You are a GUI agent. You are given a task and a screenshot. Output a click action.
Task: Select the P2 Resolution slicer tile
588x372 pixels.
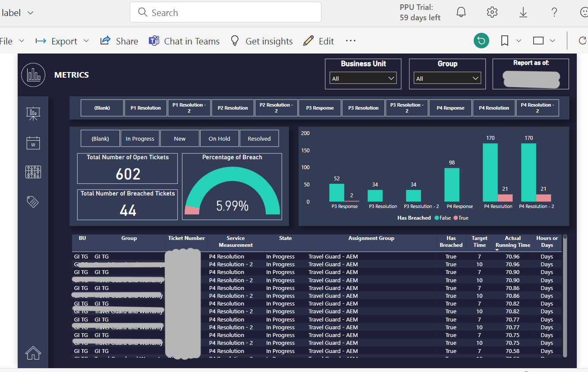point(233,108)
